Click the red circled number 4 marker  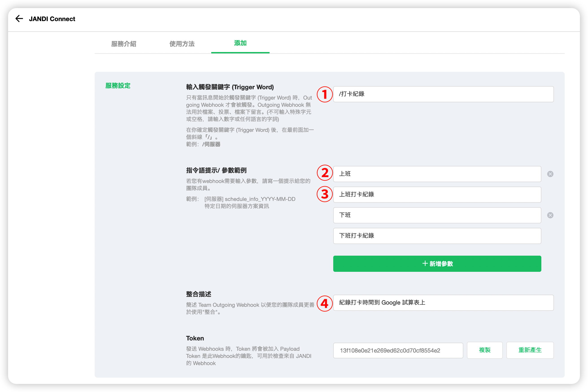point(324,303)
